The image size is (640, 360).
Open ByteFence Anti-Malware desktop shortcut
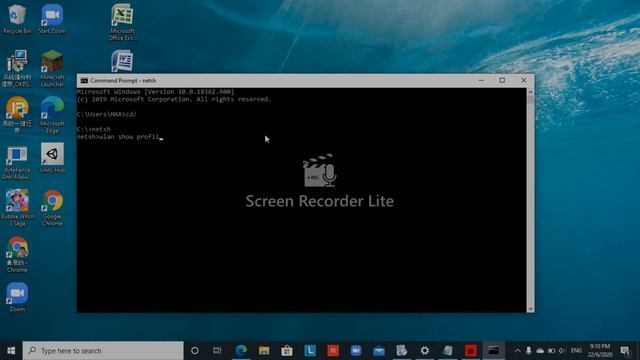point(17,162)
